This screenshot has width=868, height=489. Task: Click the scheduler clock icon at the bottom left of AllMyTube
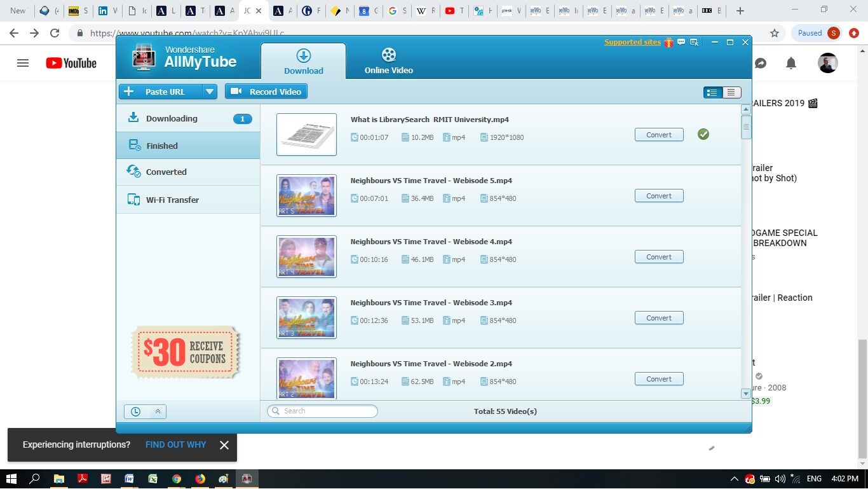coord(135,411)
